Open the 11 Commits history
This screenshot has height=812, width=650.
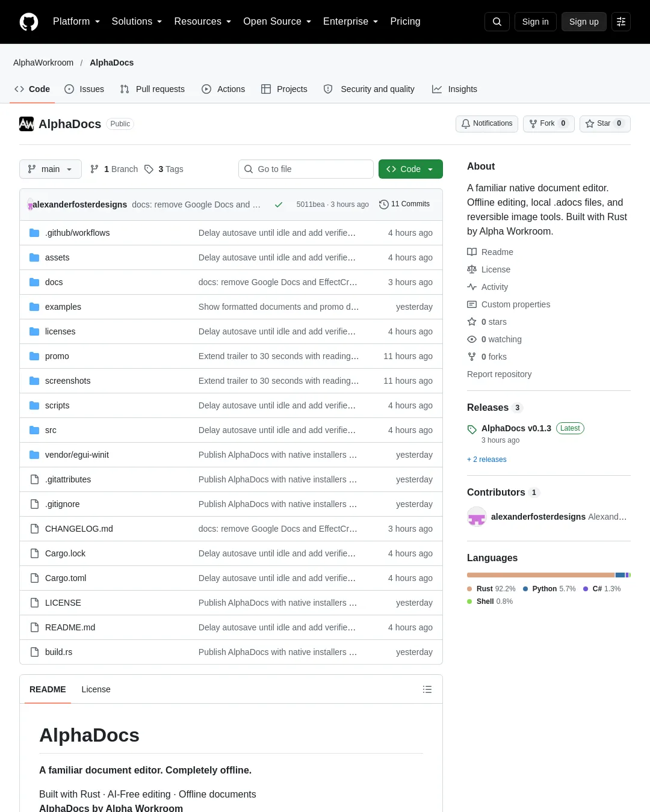click(404, 205)
